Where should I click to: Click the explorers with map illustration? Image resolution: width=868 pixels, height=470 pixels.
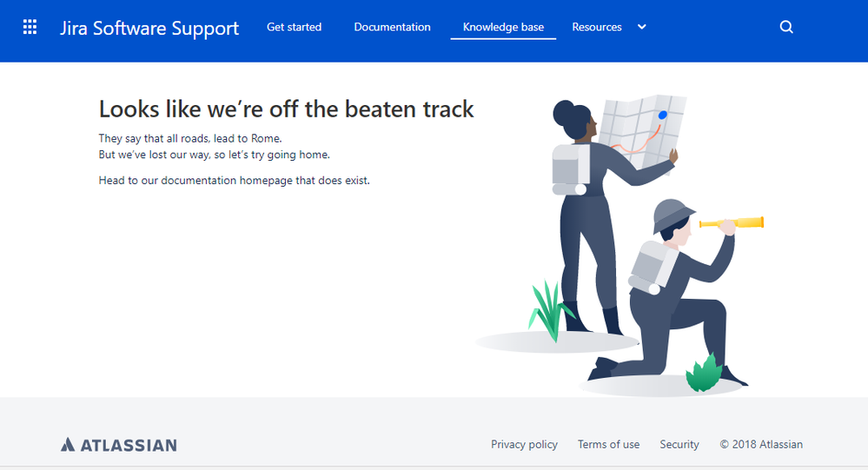point(620,245)
